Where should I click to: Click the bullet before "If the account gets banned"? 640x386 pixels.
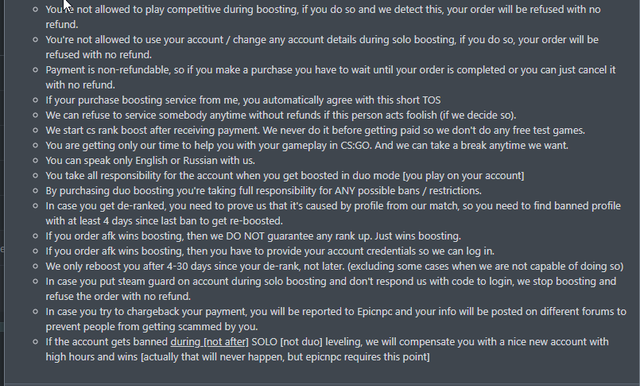click(36, 342)
